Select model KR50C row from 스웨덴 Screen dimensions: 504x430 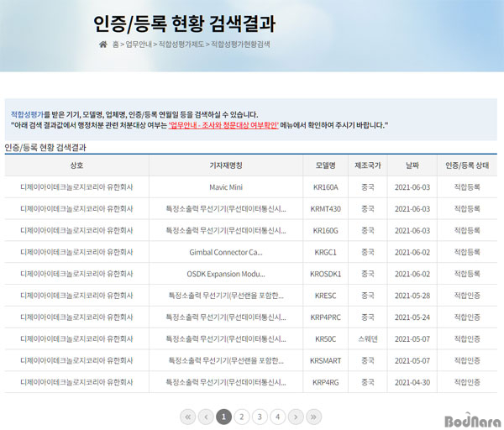(x=325, y=338)
